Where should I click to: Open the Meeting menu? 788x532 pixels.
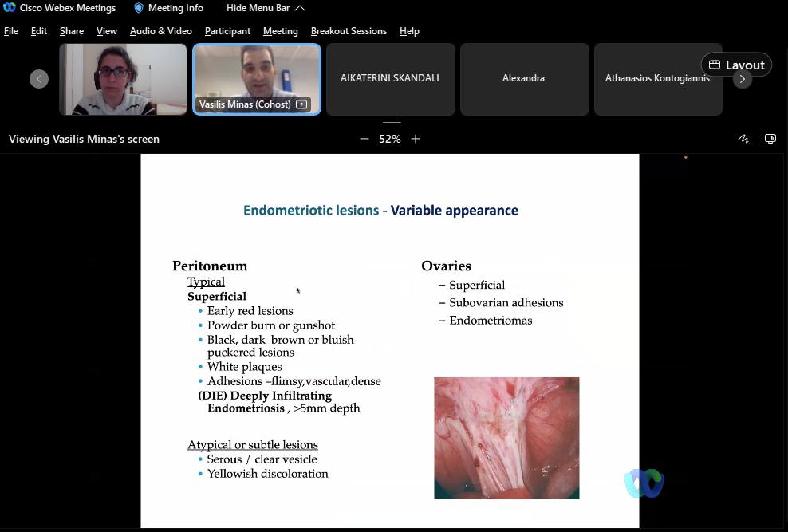coord(281,31)
